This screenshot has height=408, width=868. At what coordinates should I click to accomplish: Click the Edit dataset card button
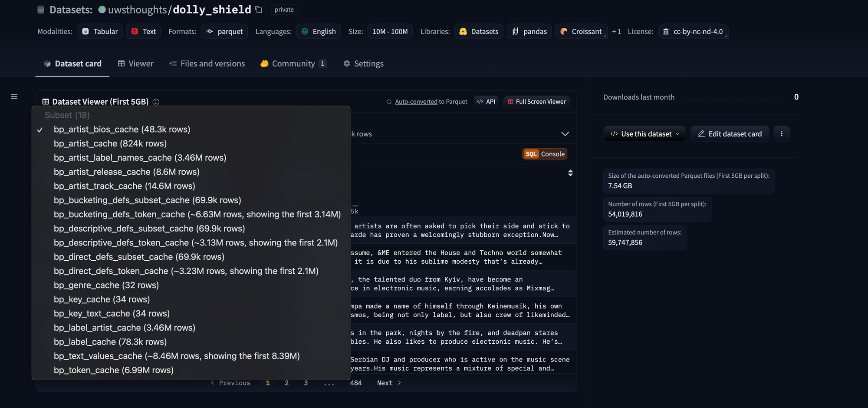(x=730, y=134)
